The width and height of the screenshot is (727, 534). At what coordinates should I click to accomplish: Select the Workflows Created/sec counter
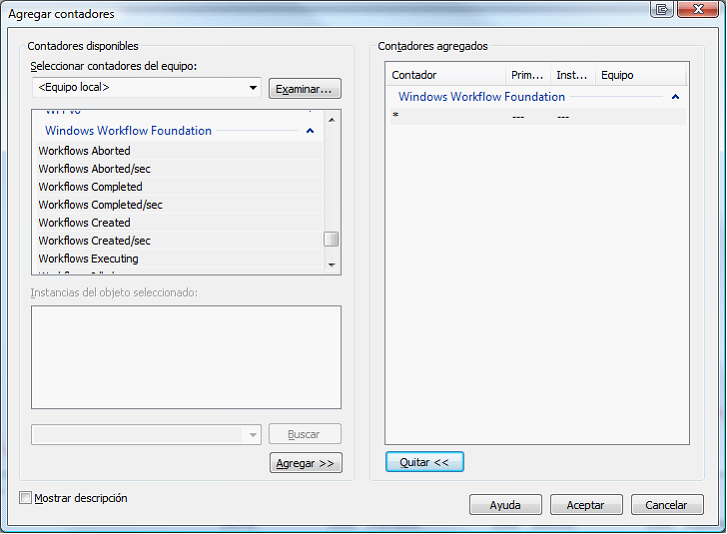tap(180, 241)
